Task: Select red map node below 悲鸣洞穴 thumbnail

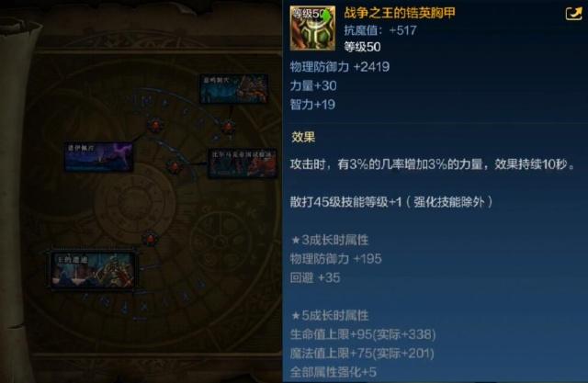Action: (228, 127)
